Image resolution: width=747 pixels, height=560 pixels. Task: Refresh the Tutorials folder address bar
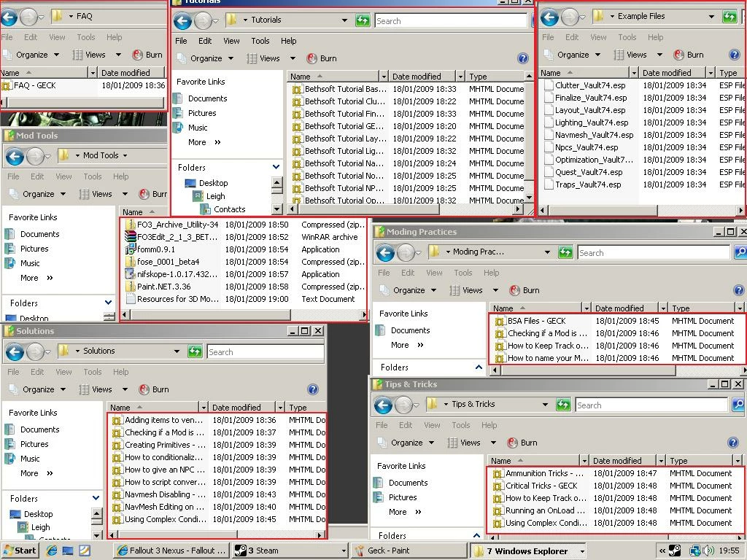[x=363, y=20]
